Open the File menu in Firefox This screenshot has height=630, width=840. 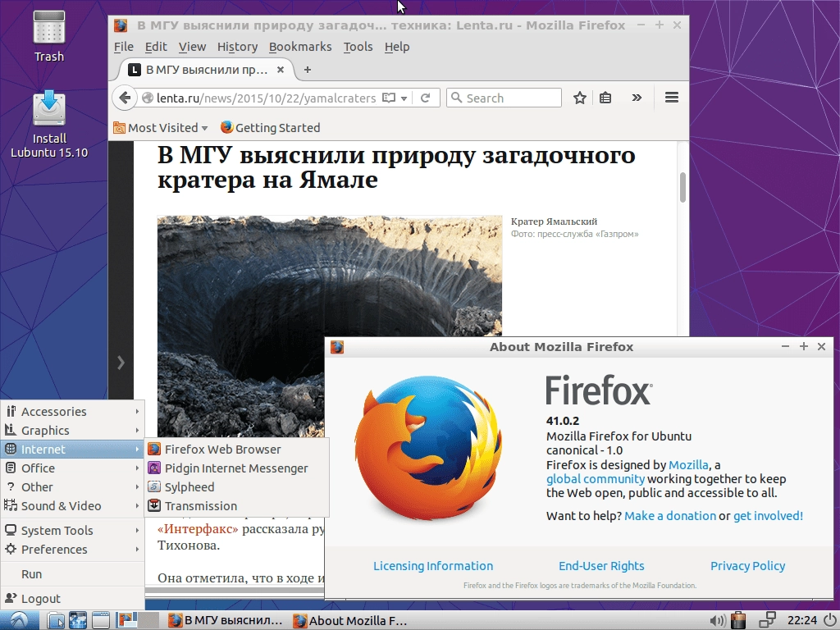coord(124,47)
